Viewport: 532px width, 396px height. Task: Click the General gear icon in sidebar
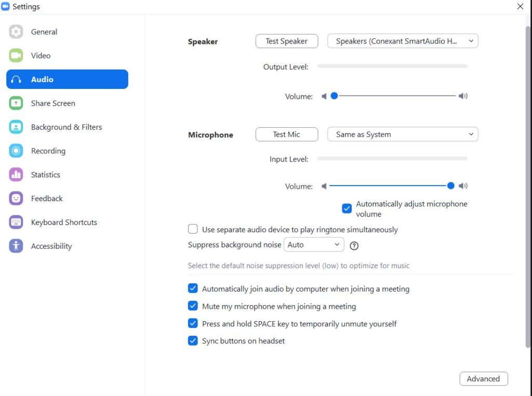(x=16, y=32)
